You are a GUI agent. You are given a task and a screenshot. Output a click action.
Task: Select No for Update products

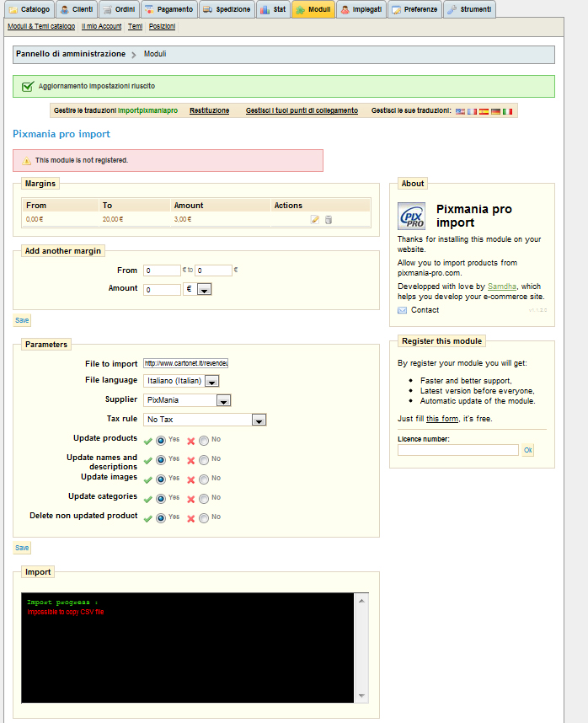pyautogui.click(x=204, y=441)
